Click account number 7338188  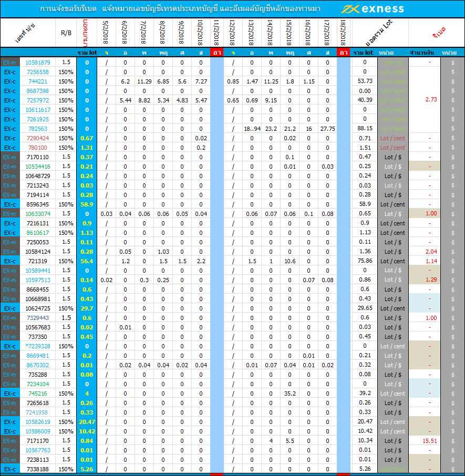[38, 469]
